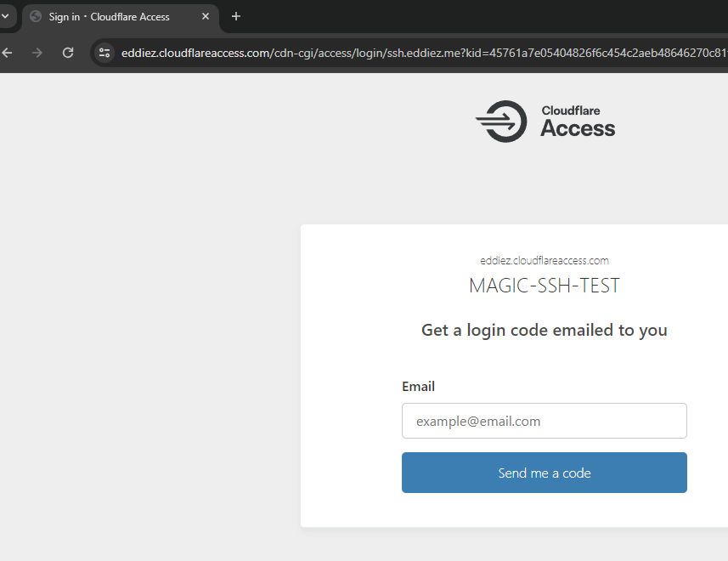
Task: Click the MAGIC-SSH-TEST application title
Action: [x=544, y=286]
